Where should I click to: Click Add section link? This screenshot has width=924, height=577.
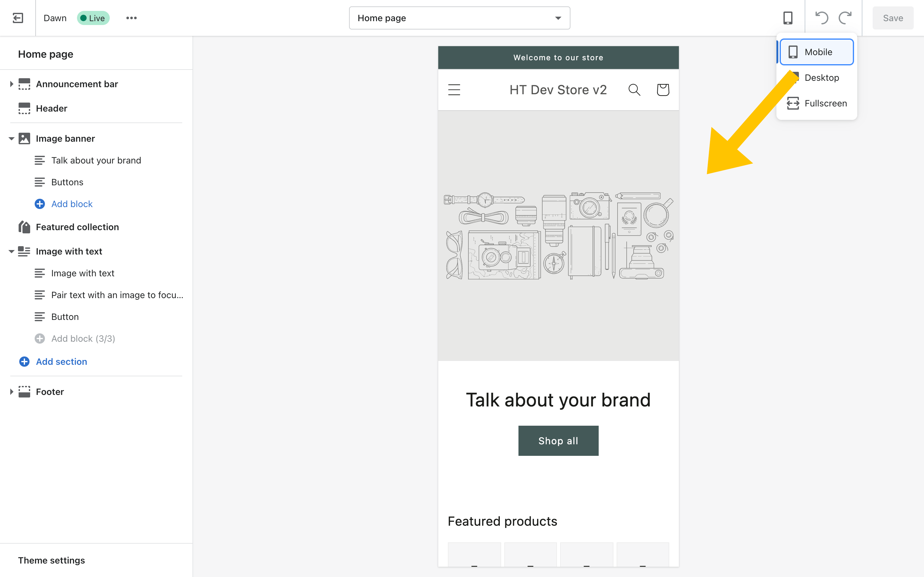[x=61, y=361]
